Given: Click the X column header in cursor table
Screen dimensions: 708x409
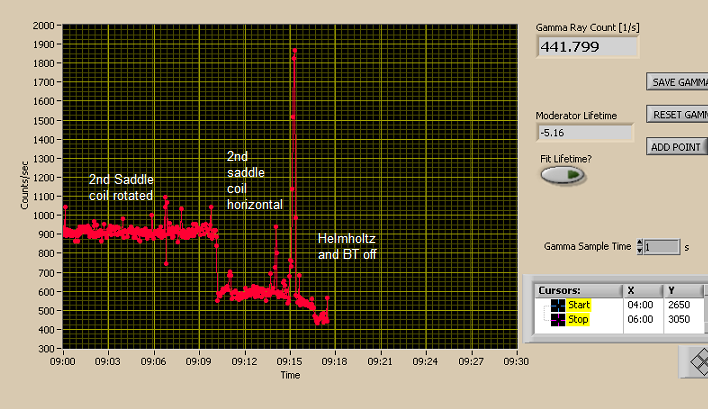Looking at the screenshot, I should click(643, 291).
